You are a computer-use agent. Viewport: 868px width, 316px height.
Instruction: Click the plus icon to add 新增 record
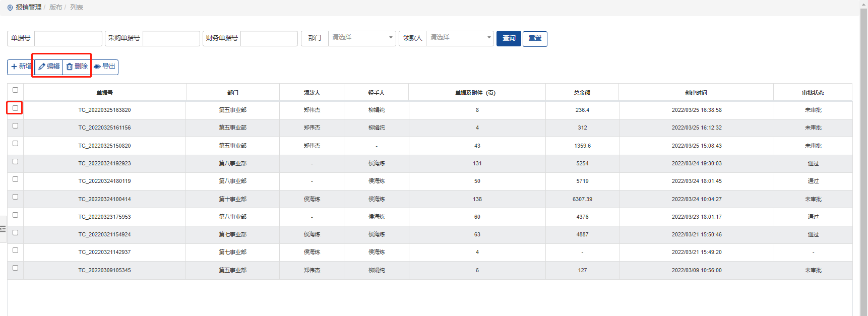[14, 67]
